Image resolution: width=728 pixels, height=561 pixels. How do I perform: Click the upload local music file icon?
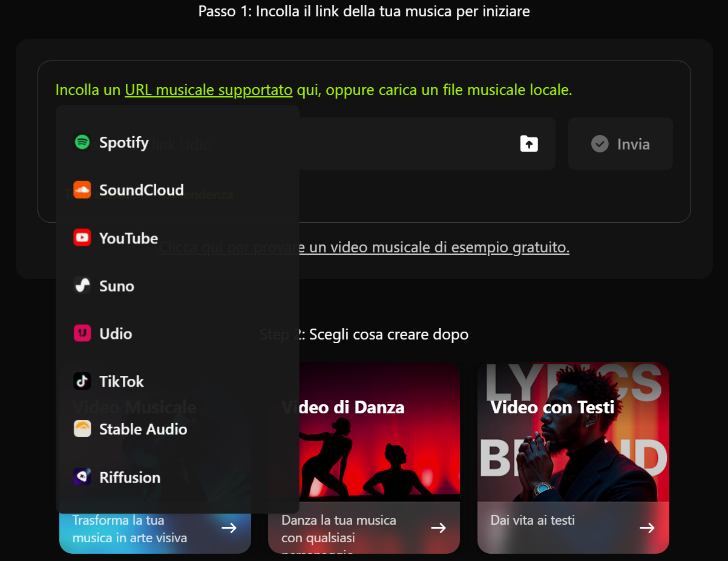pos(529,144)
